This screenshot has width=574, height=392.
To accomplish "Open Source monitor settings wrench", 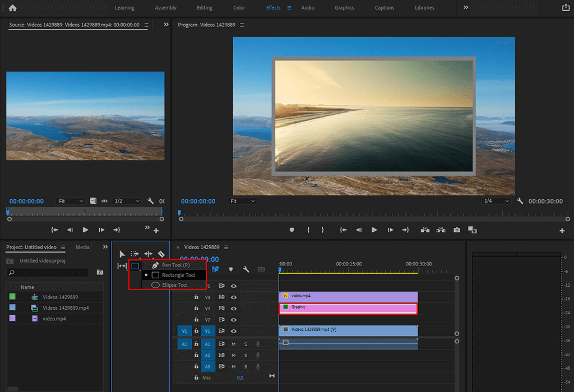I will (x=150, y=200).
